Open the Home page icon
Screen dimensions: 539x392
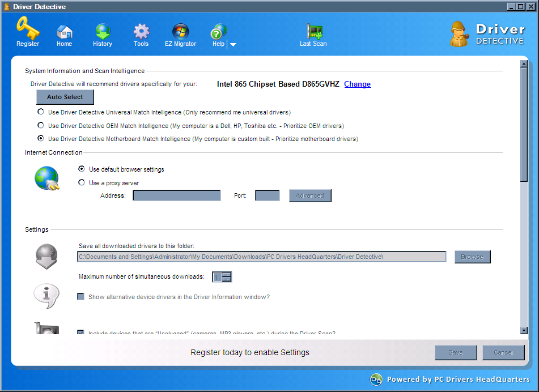64,32
